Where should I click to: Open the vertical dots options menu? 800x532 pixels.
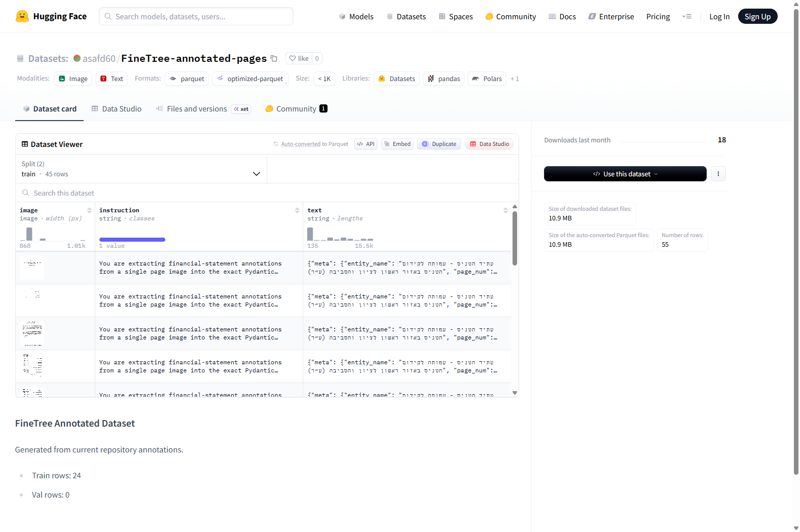click(x=718, y=174)
